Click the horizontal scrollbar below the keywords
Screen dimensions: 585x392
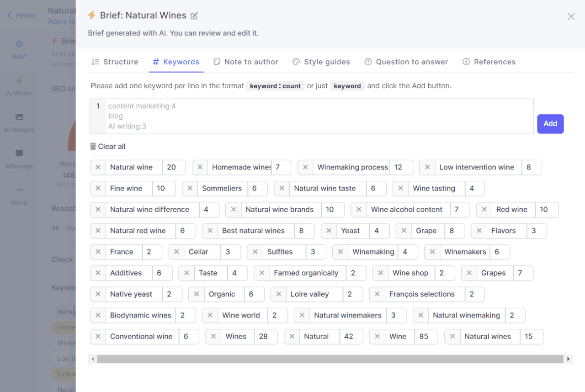pyautogui.click(x=329, y=359)
